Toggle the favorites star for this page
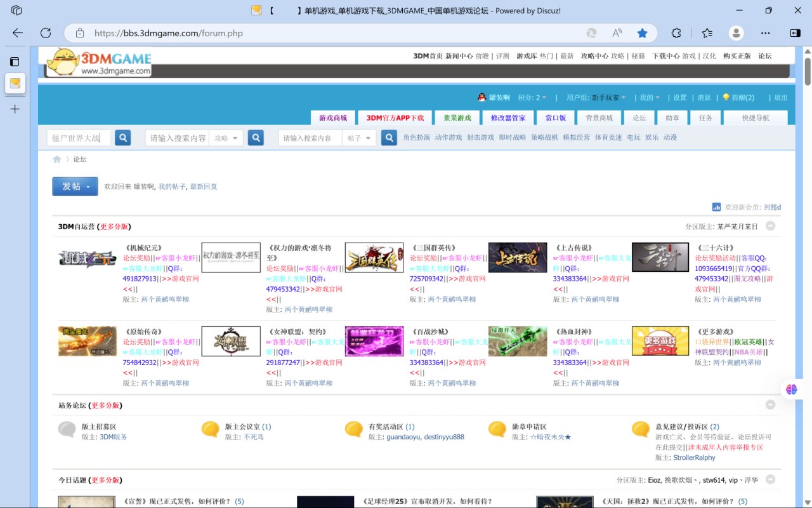Viewport: 812px width, 508px height. click(x=642, y=33)
